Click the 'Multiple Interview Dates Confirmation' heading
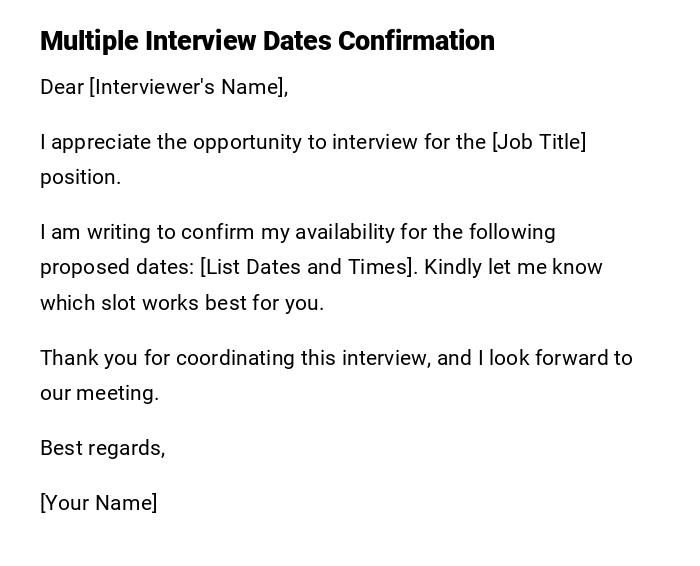 pos(267,41)
